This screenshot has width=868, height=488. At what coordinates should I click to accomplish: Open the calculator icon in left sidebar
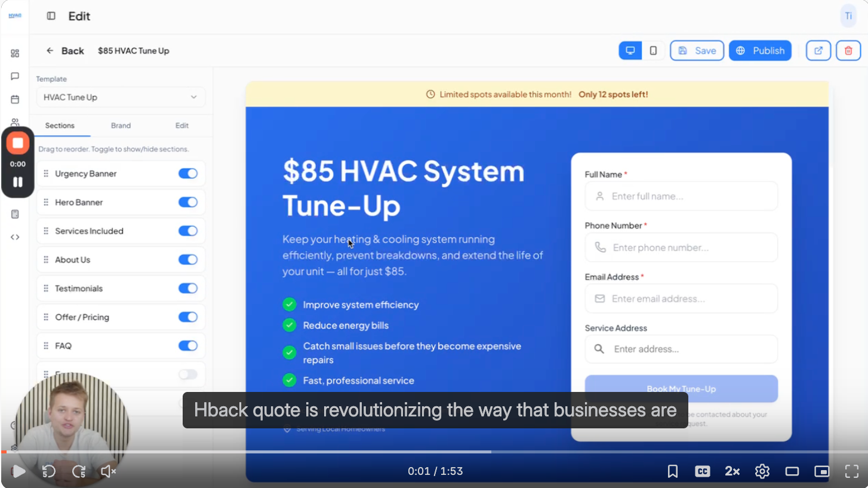pos(15,214)
